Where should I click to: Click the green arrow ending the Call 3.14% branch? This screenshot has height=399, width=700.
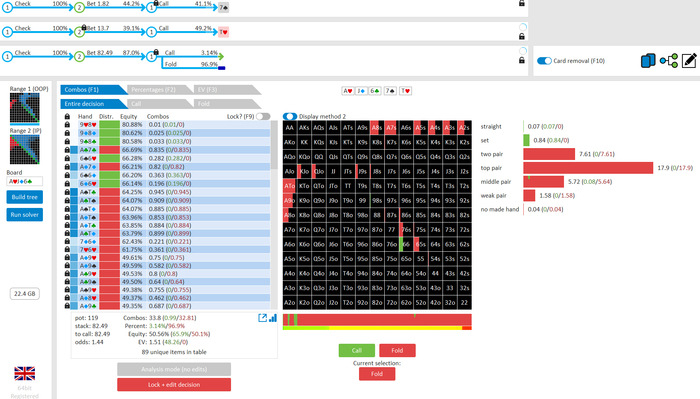[x=221, y=56]
